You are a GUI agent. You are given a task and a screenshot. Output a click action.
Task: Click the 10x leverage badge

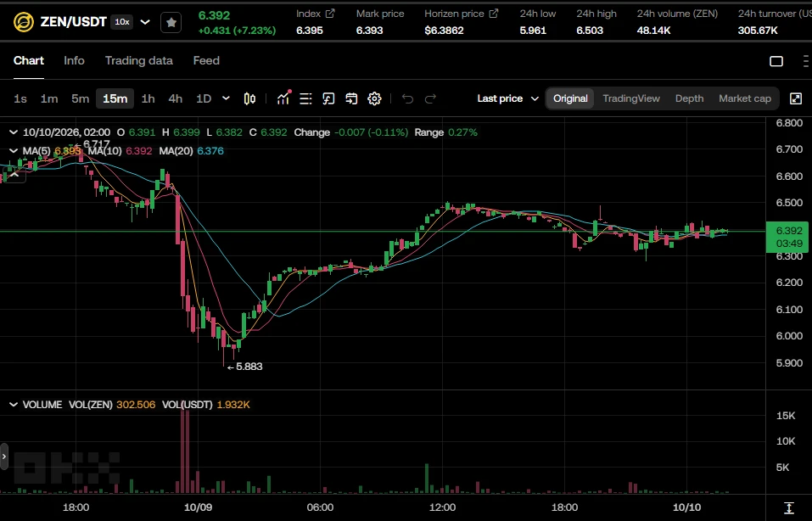pyautogui.click(x=122, y=22)
